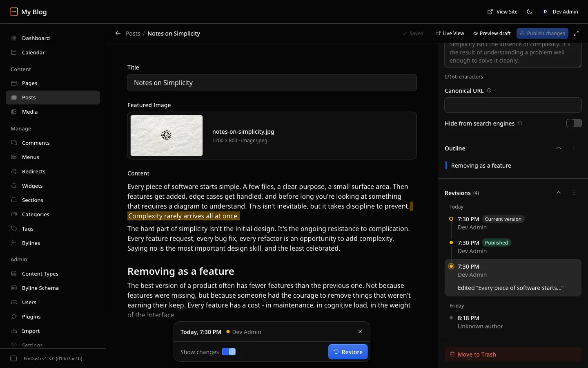Click highlighted text Complexity rarely arrives all at once
This screenshot has height=368, width=588.
point(183,216)
